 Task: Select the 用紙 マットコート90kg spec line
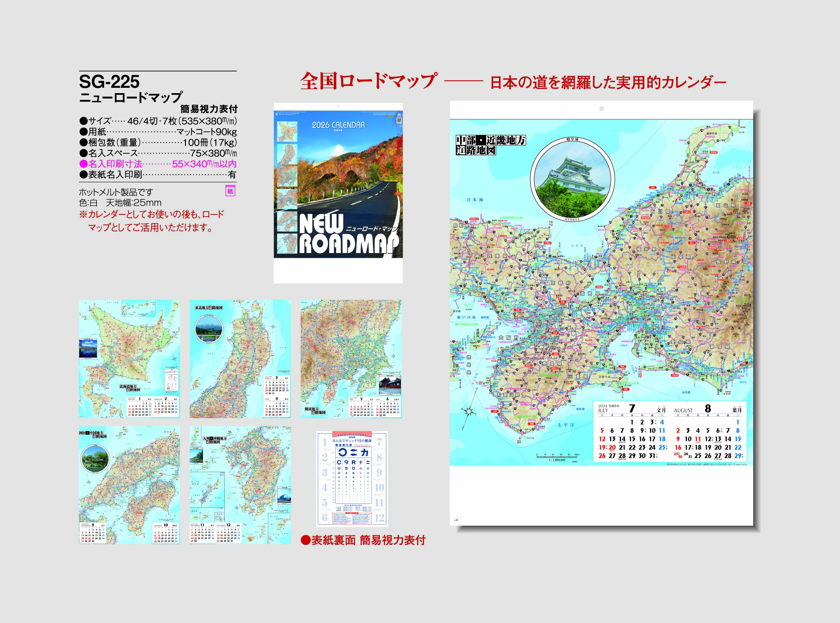pos(158,132)
